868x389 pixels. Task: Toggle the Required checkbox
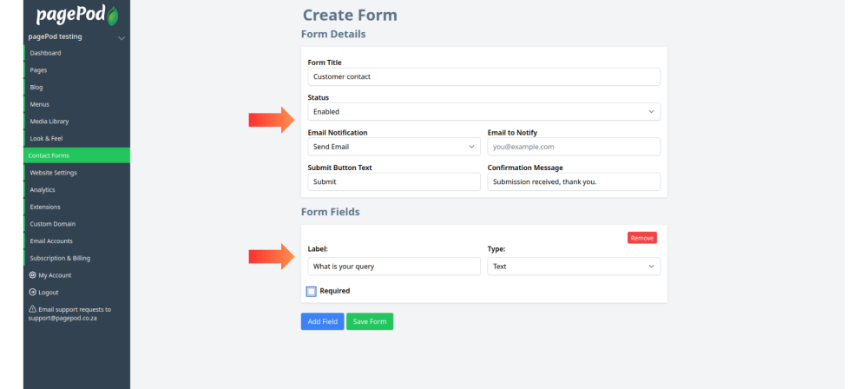tap(311, 291)
